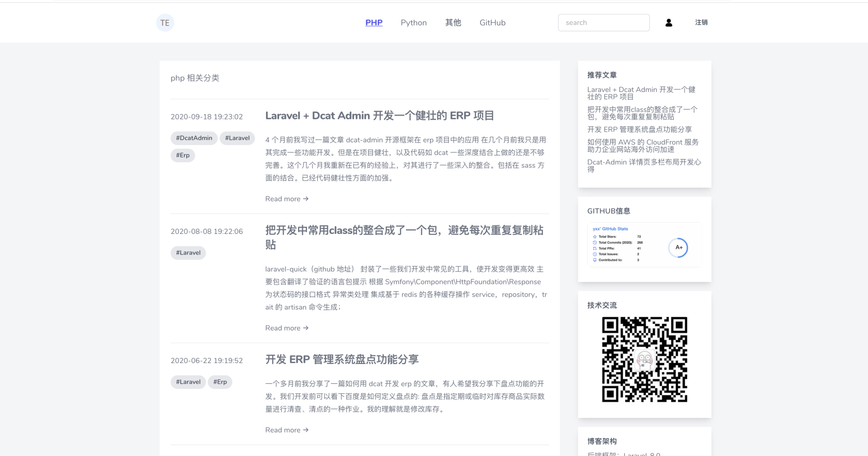The image size is (868, 456).
Task: Open recommended AWS CloudFront 服务 link
Action: [643, 146]
